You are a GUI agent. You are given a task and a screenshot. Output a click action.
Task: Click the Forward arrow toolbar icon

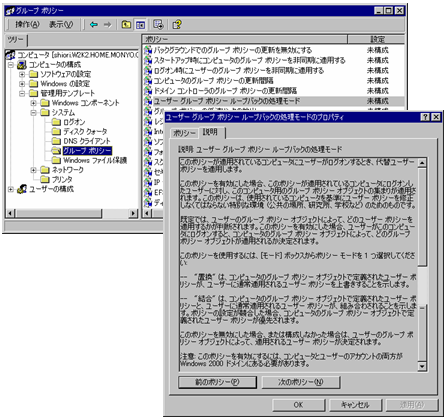coord(107,24)
